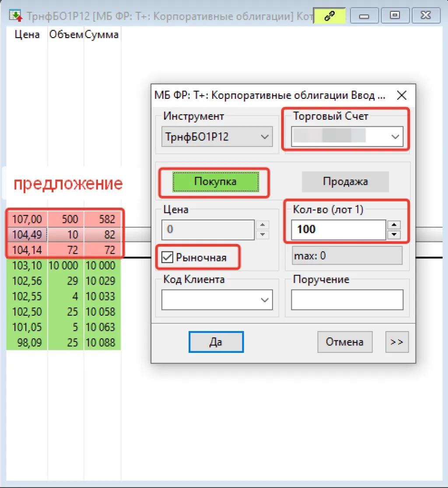Viewport: 448px width, 488px height.
Task: Select the Покупка buy button
Action: [215, 181]
